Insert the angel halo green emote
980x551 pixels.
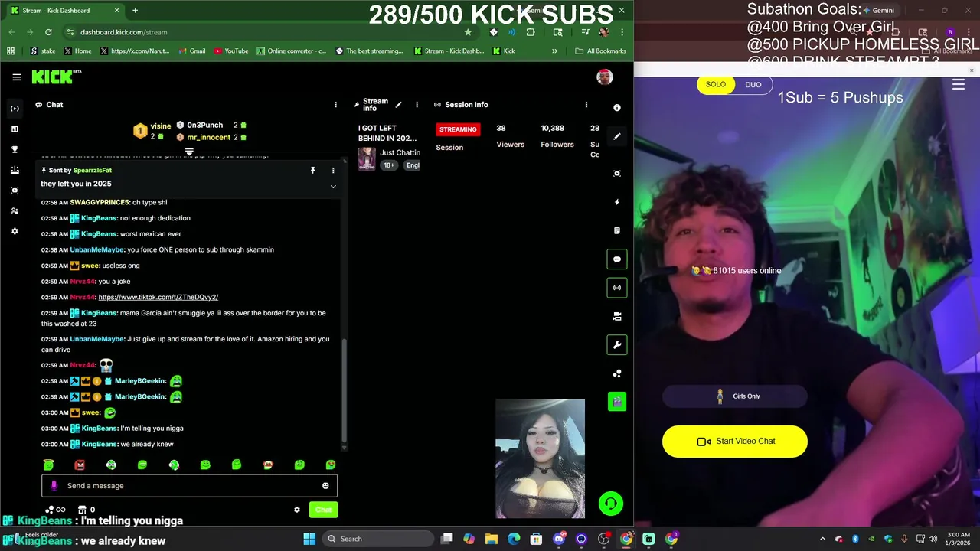[48, 465]
